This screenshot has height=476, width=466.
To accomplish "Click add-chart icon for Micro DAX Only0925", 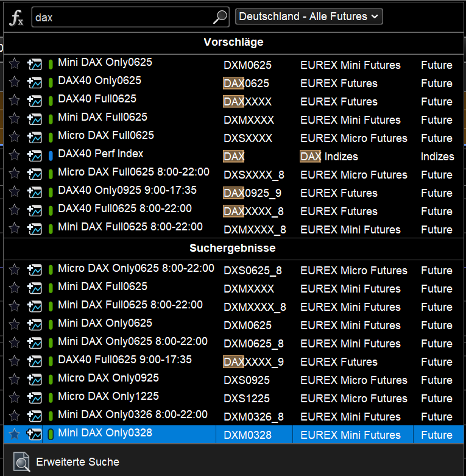I will pyautogui.click(x=35, y=379).
